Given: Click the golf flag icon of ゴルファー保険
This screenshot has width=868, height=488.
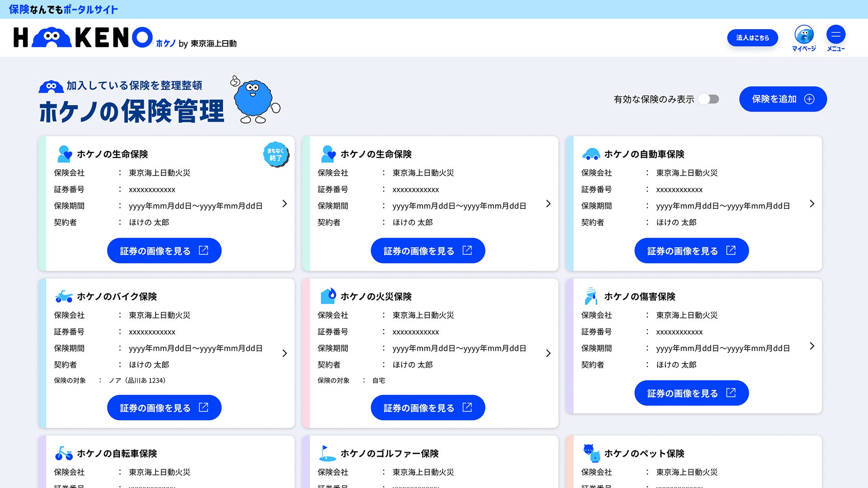Looking at the screenshot, I should click(x=327, y=453).
